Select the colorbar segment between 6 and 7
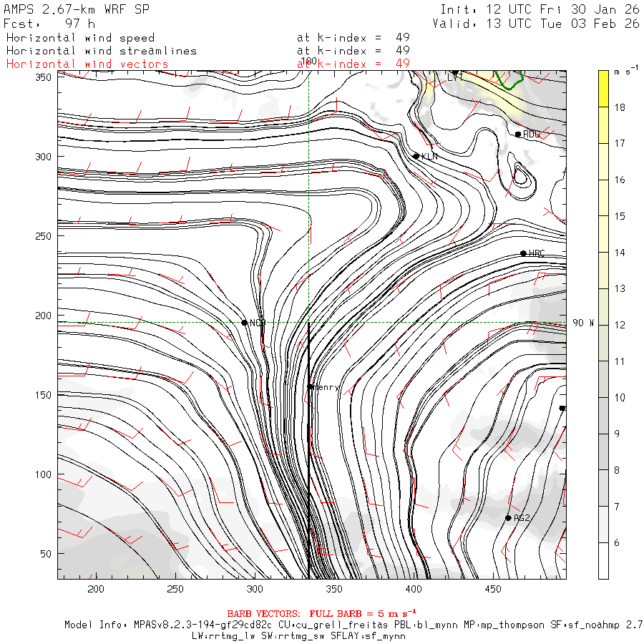The image size is (644, 644). (603, 525)
